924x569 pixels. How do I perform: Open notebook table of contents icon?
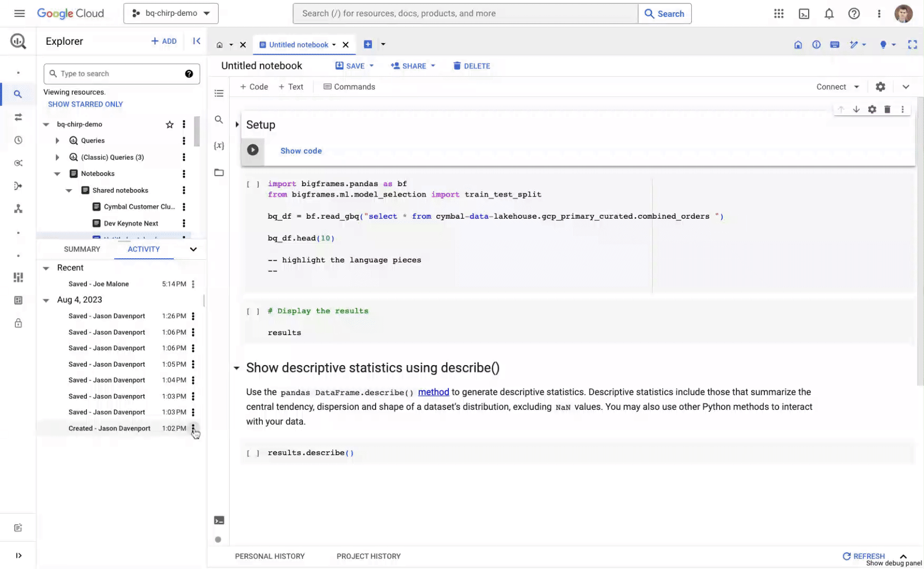point(219,93)
